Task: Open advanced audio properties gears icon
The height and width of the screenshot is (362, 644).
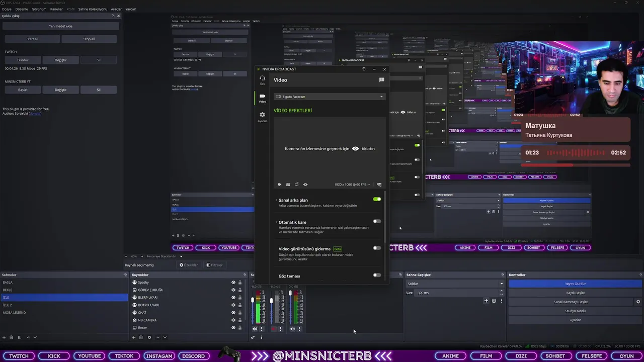Action: 253,337
